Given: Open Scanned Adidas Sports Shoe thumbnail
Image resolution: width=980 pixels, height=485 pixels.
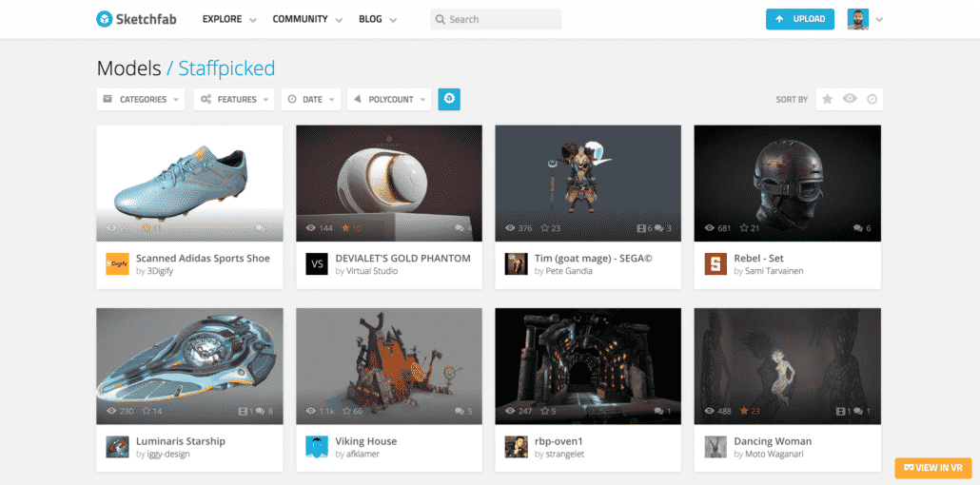Looking at the screenshot, I should [189, 184].
